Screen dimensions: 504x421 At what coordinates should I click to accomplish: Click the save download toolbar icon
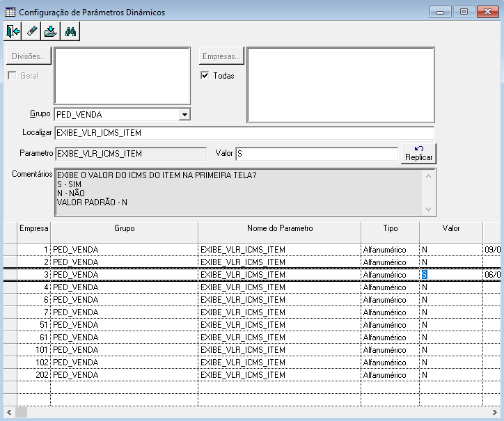(51, 31)
